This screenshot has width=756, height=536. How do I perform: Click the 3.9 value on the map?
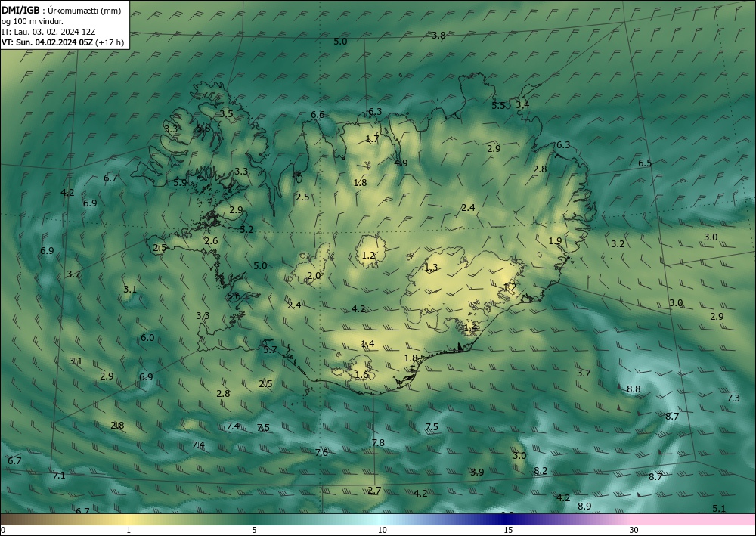(477, 472)
